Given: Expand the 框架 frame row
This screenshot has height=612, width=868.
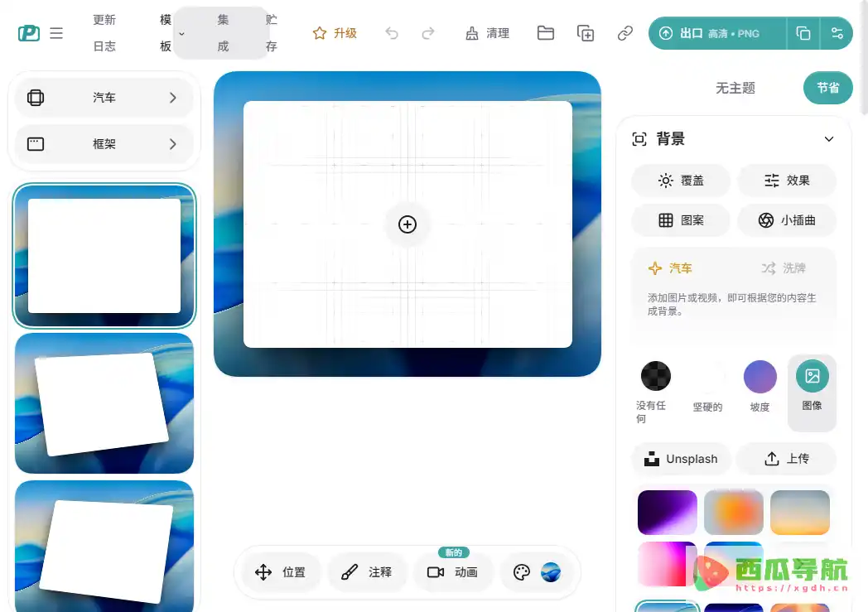Looking at the screenshot, I should [x=104, y=144].
